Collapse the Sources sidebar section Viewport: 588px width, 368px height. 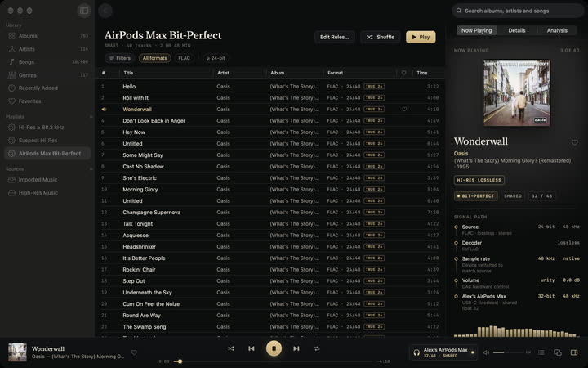point(91,169)
